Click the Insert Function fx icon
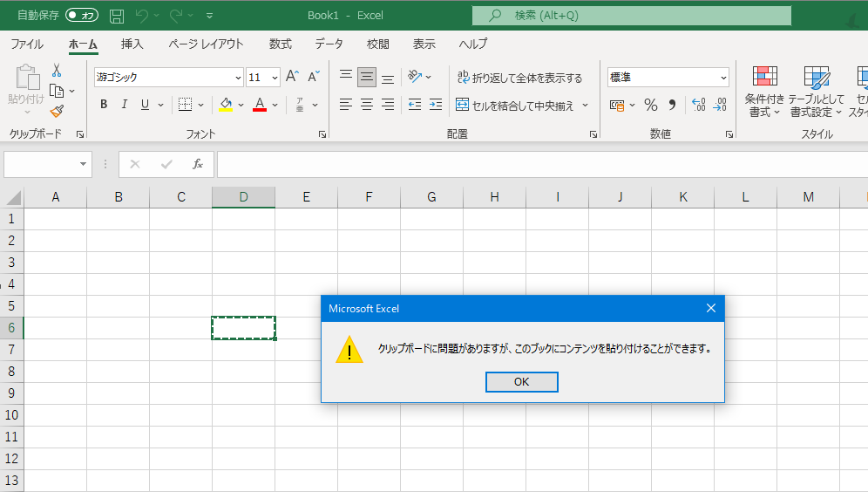Viewport: 868px width, 492px height. pyautogui.click(x=198, y=164)
